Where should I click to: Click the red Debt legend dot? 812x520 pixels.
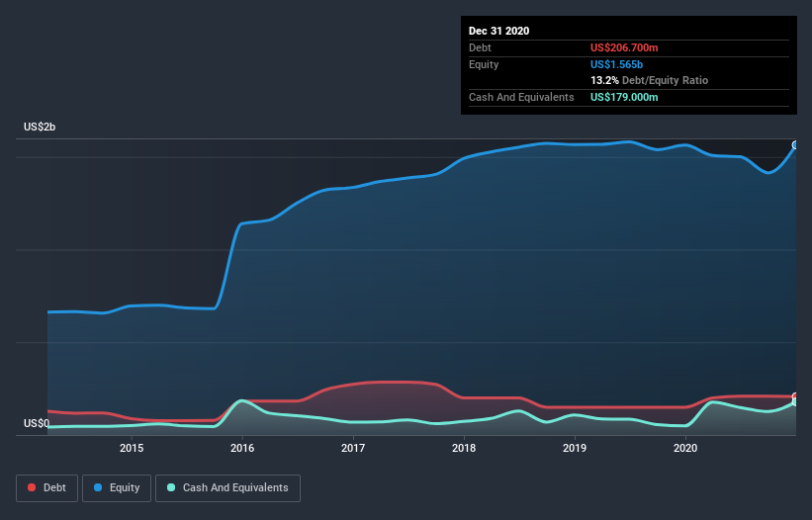click(32, 487)
